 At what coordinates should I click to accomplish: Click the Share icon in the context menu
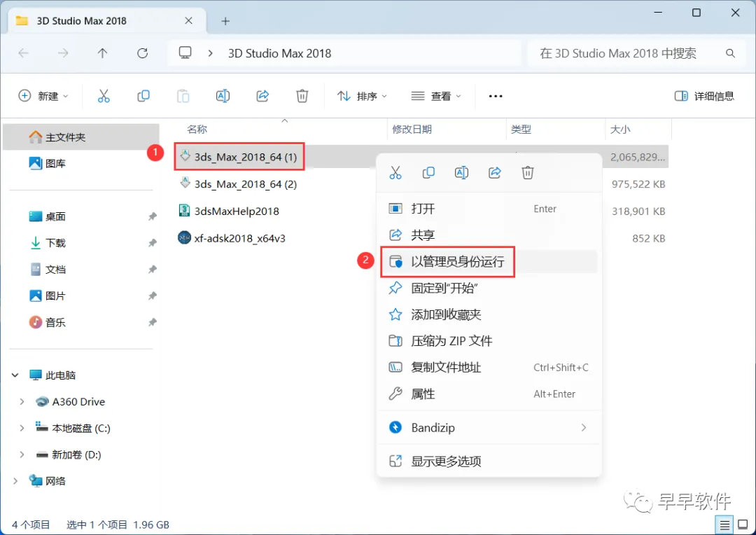pyautogui.click(x=495, y=173)
